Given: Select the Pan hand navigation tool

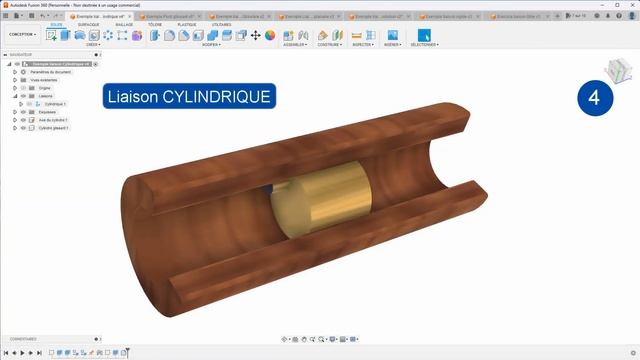Looking at the screenshot, I should 304,339.
